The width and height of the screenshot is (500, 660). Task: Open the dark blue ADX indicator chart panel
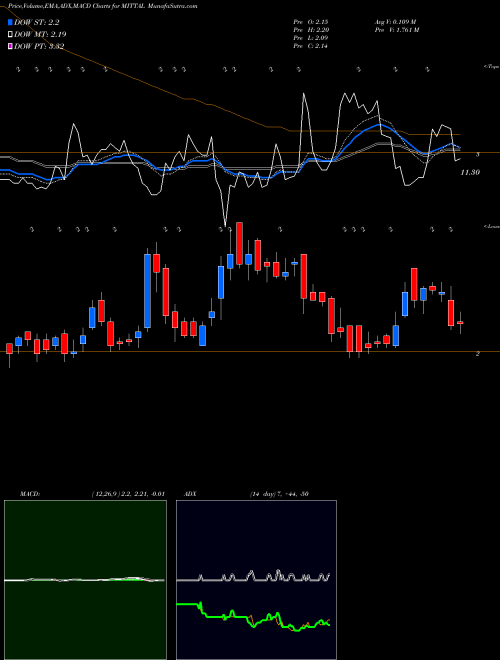[x=256, y=580]
